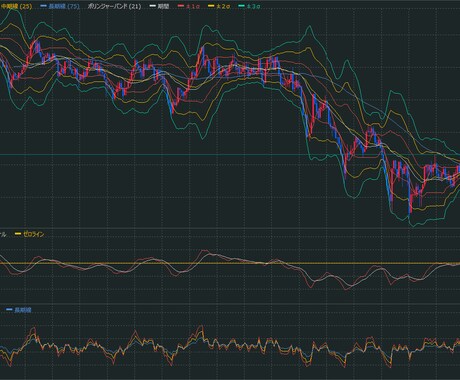The image size is (460, 380).
Task: Click the ±1σ legend label
Action: [x=193, y=6]
